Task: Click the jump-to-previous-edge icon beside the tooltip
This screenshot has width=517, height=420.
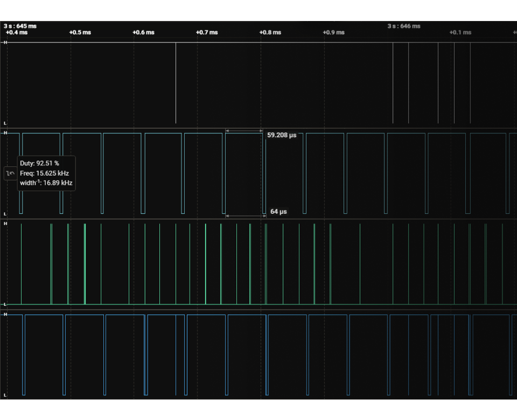Action: 10,173
